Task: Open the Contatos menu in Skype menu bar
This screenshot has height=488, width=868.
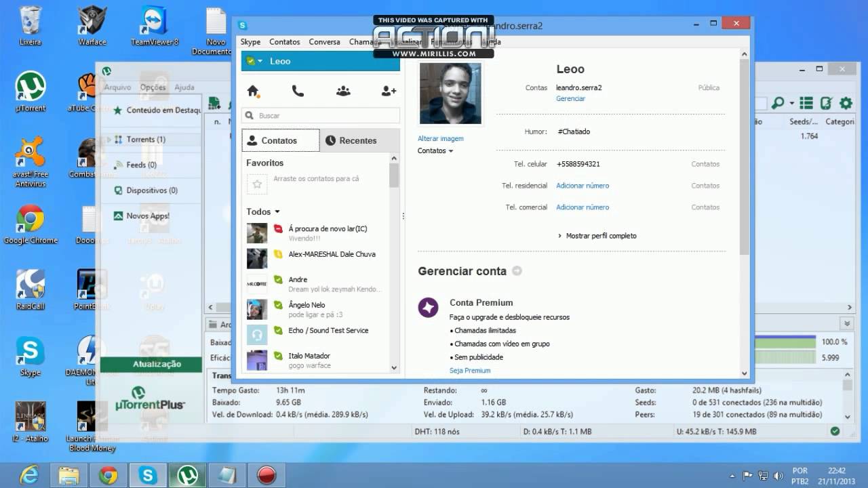Action: pyautogui.click(x=285, y=42)
